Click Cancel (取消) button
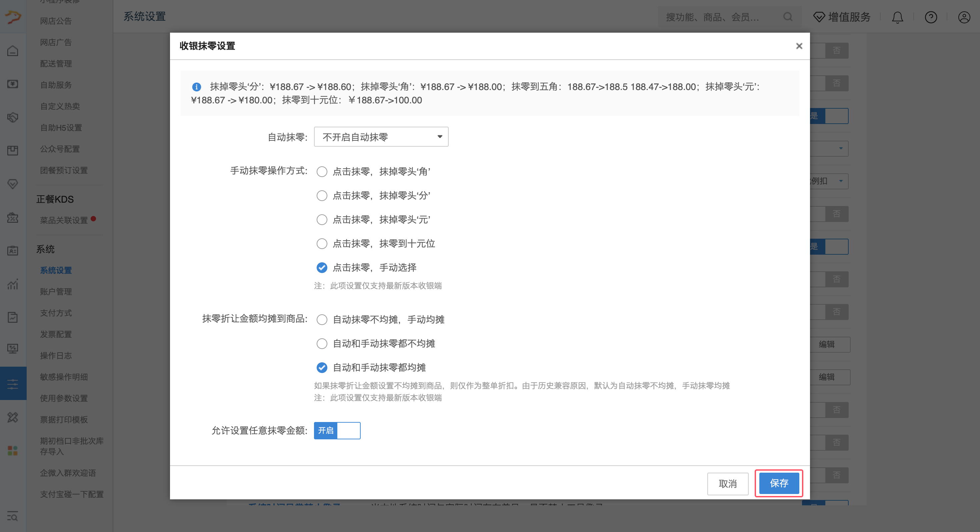Screen dimensions: 980x532 [727, 484]
